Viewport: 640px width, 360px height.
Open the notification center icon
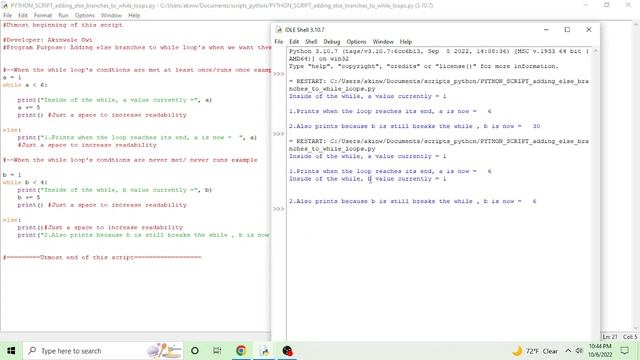pos(624,351)
